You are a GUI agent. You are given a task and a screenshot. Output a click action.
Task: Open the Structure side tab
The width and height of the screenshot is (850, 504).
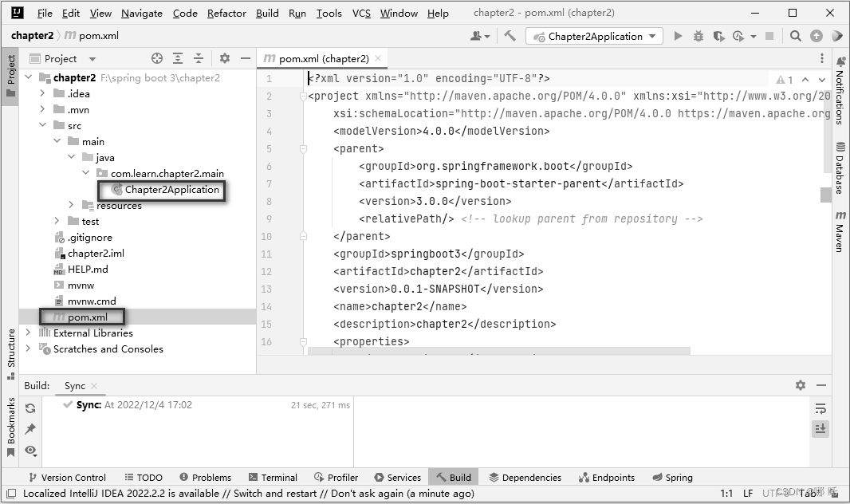tap(11, 354)
